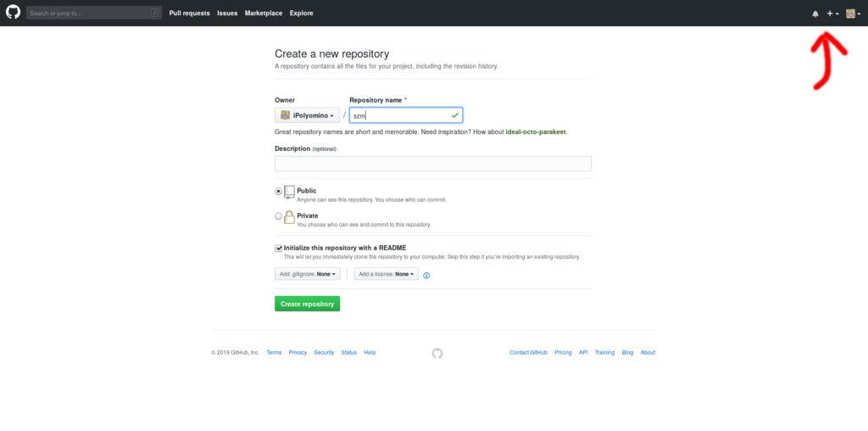
Task: Select the Private radio button
Action: coord(278,216)
